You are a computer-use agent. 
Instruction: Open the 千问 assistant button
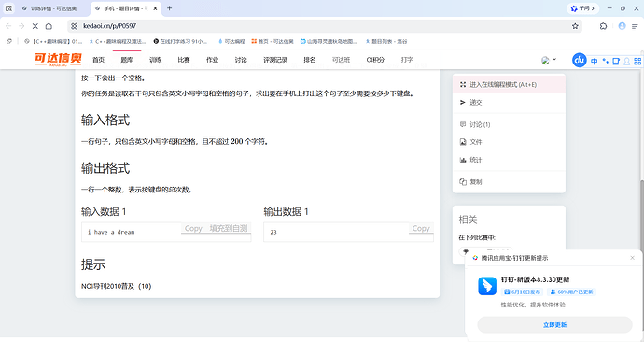click(582, 8)
